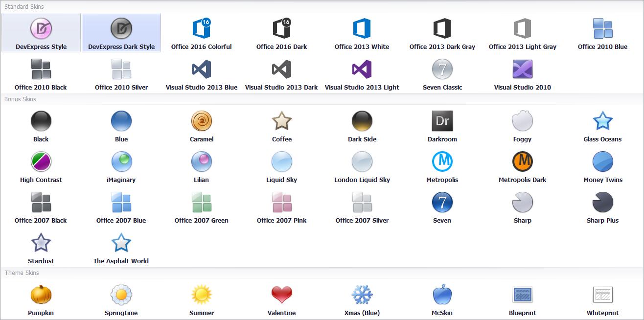The height and width of the screenshot is (320, 644).
Task: Select the Seven Classic skin icon
Action: coord(442,69)
